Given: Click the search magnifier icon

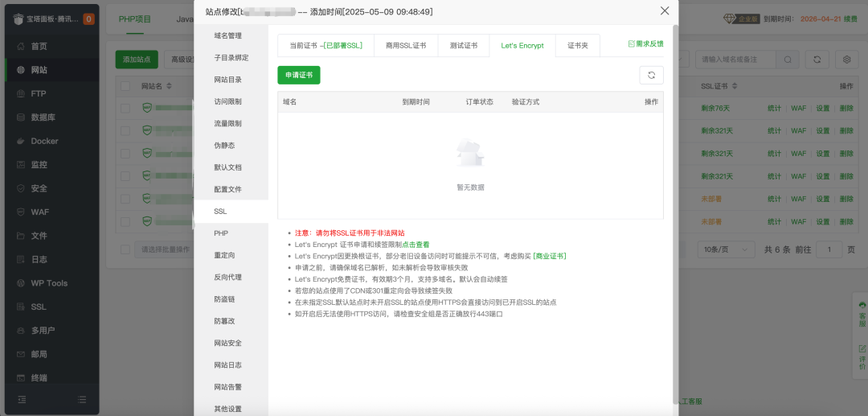Looking at the screenshot, I should (788, 60).
